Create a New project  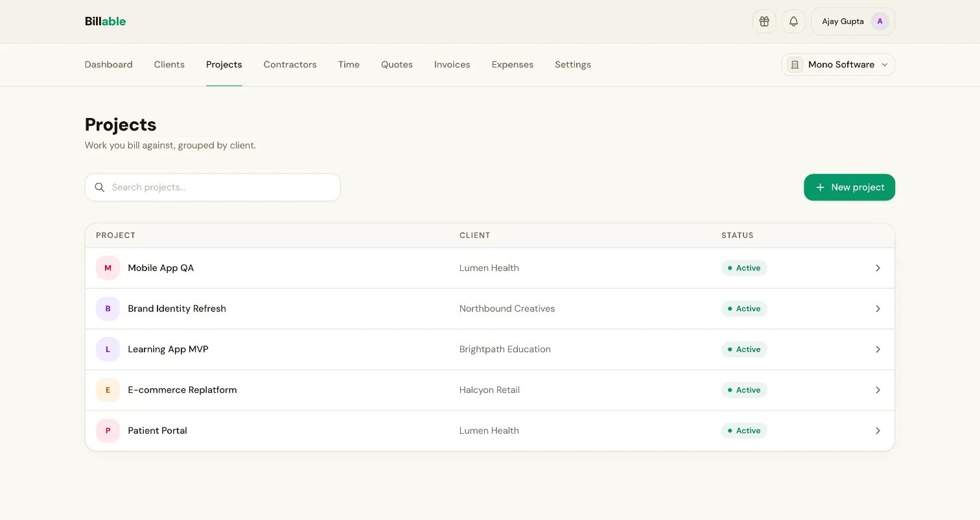tap(850, 187)
